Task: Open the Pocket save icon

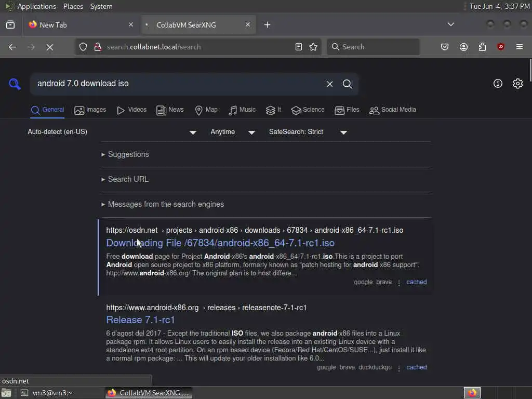Action: click(x=445, y=47)
